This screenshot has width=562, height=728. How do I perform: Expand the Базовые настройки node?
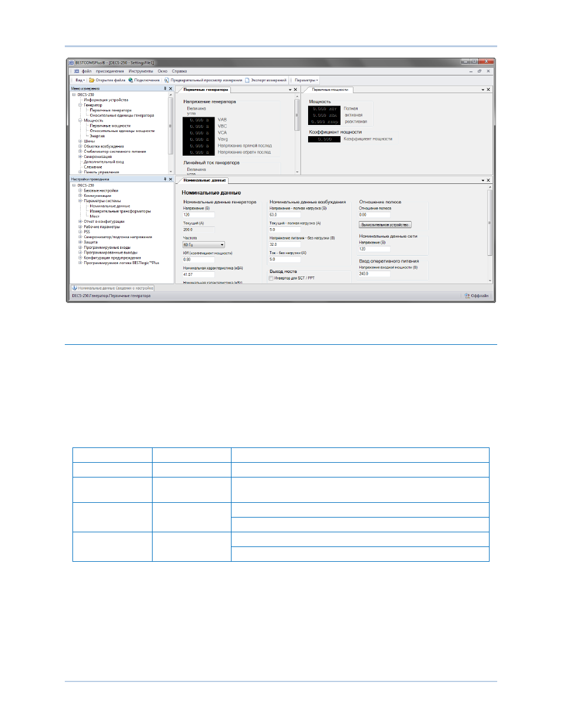(80, 190)
